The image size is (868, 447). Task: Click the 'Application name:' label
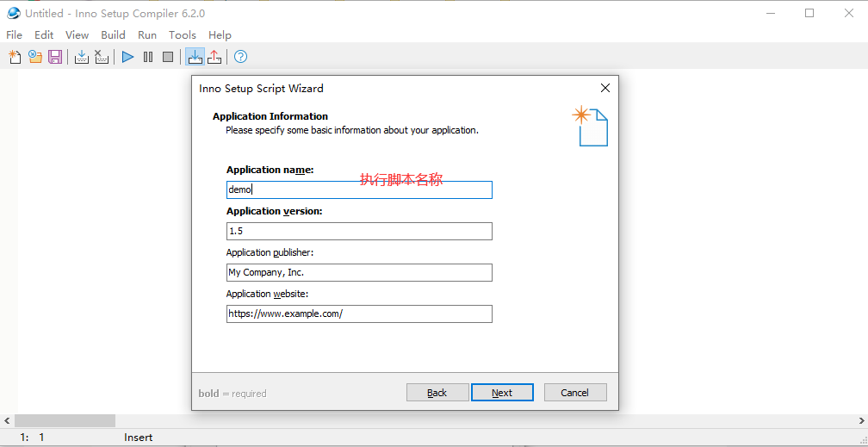(x=270, y=170)
